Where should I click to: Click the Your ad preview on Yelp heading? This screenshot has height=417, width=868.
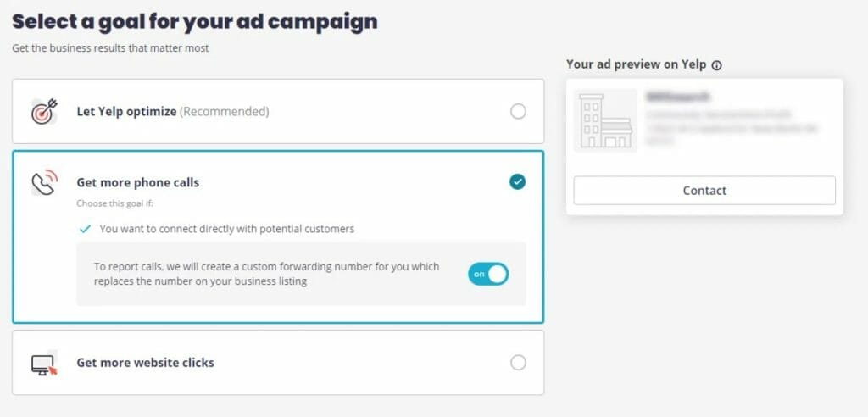point(636,64)
